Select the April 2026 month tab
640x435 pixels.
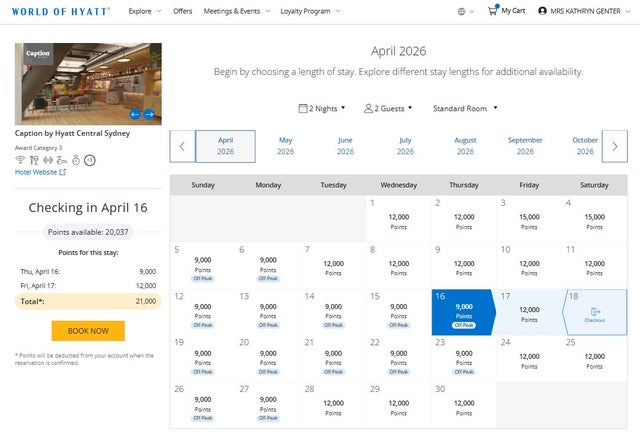point(225,146)
